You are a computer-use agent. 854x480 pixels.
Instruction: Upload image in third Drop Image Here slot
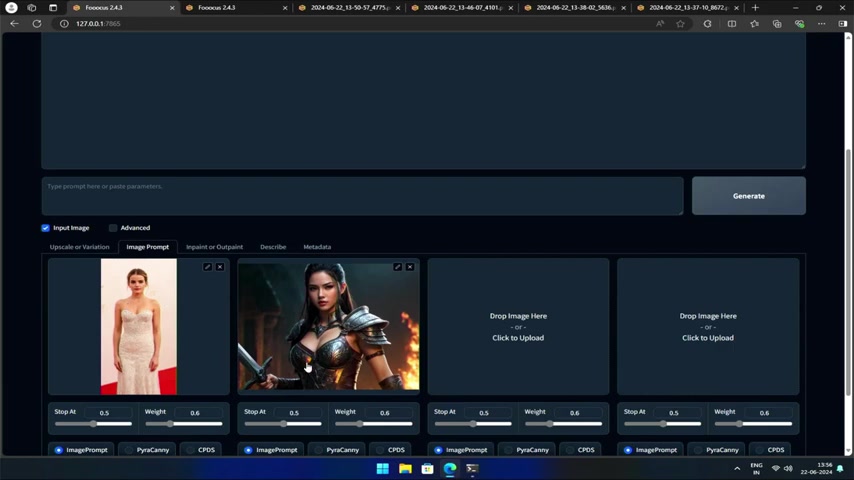[x=518, y=326]
